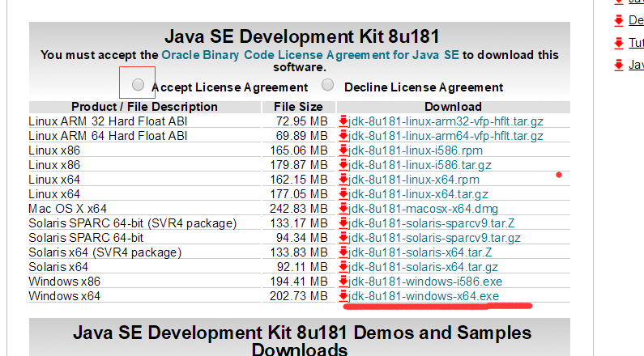The height and width of the screenshot is (356, 644).
Task: Click download arrow icon for solaris-sparcv9.tar.gz
Action: [x=343, y=238]
